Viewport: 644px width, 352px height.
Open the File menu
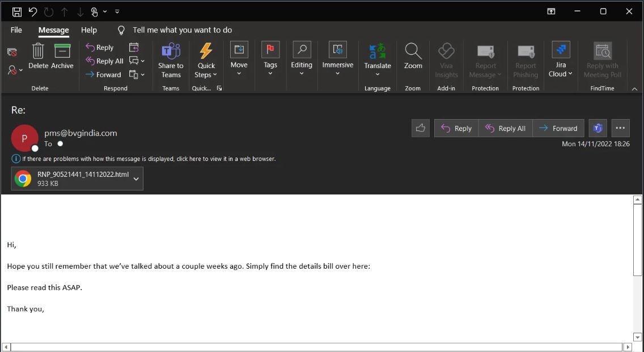pos(16,30)
